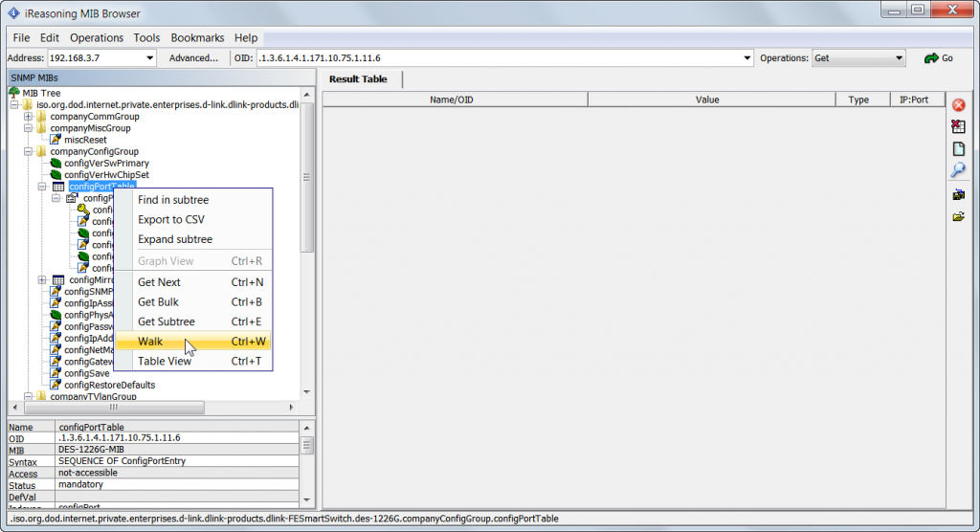Click the 'mandatory' Status value
Screen dimensions: 980x532
[80, 484]
